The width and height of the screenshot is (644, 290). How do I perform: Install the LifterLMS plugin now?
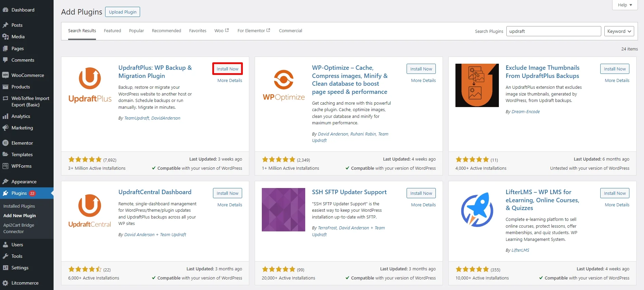pyautogui.click(x=615, y=193)
